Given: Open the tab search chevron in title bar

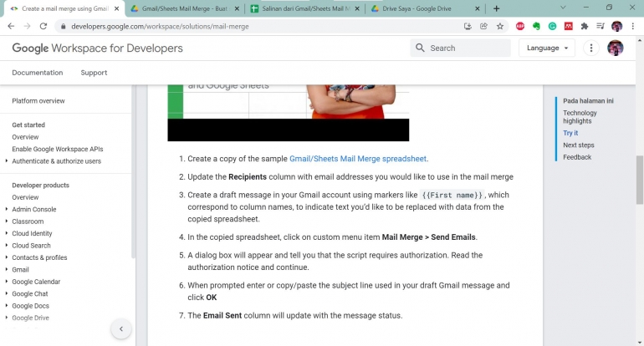Looking at the screenshot, I should [563, 8].
